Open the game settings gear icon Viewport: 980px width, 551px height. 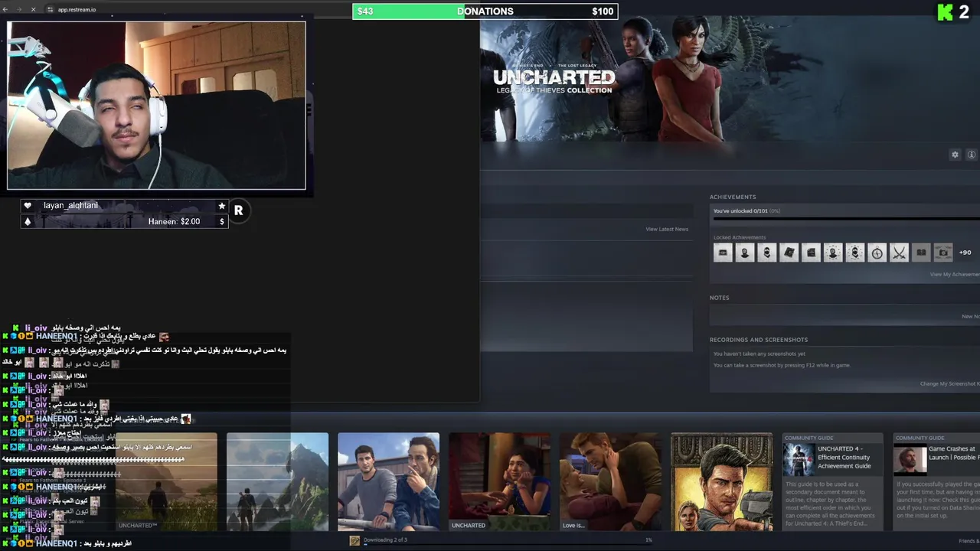[x=955, y=155]
